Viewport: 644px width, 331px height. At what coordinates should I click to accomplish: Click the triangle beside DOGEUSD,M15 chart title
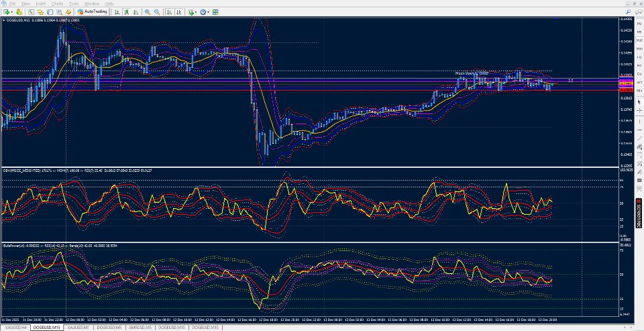click(x=4, y=19)
